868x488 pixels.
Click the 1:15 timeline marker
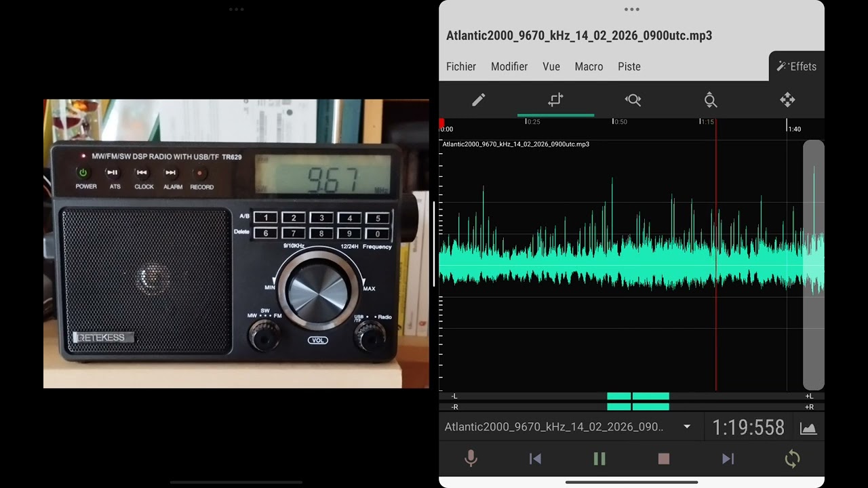pyautogui.click(x=707, y=121)
